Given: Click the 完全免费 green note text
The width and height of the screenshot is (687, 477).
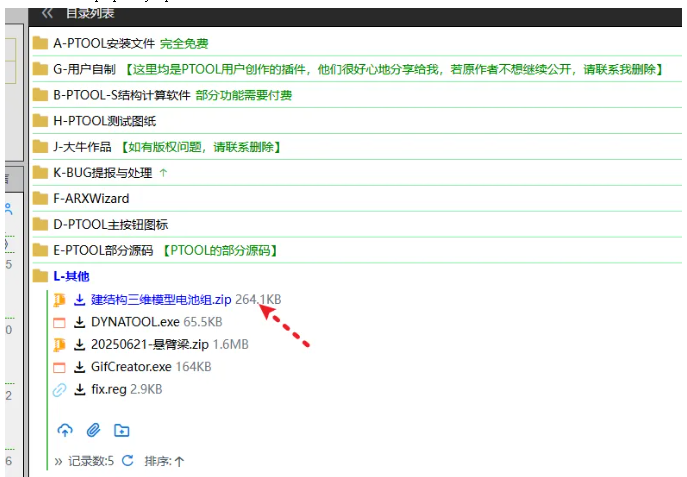Looking at the screenshot, I should point(184,43).
